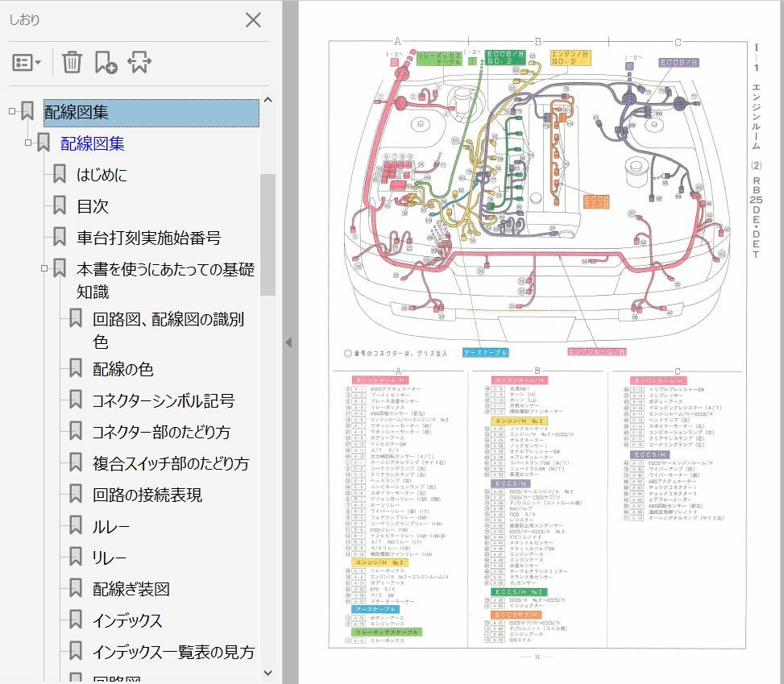784x684 pixels.
Task: Click bookmark icon beside インデックス
Action: [76, 620]
